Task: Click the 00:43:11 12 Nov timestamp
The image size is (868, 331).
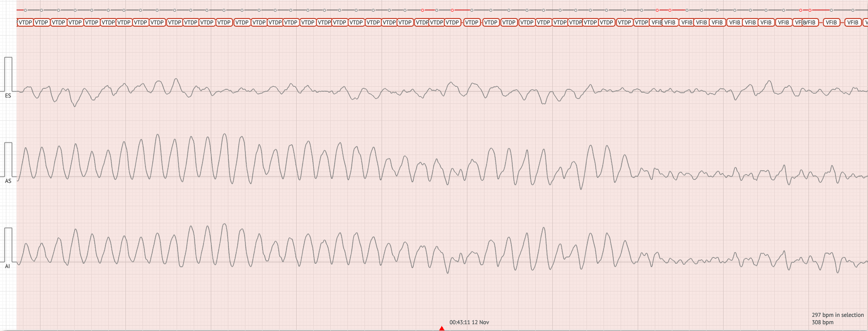Action: [469, 322]
